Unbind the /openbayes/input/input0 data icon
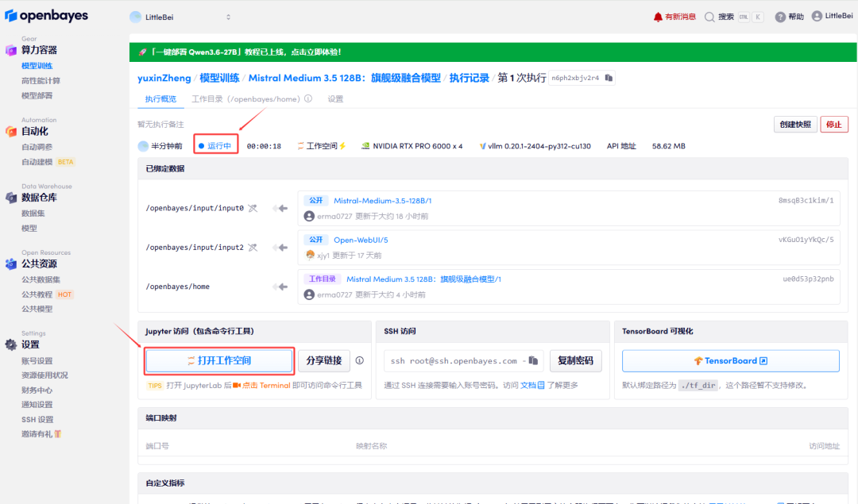This screenshot has height=504, width=858. pos(253,208)
